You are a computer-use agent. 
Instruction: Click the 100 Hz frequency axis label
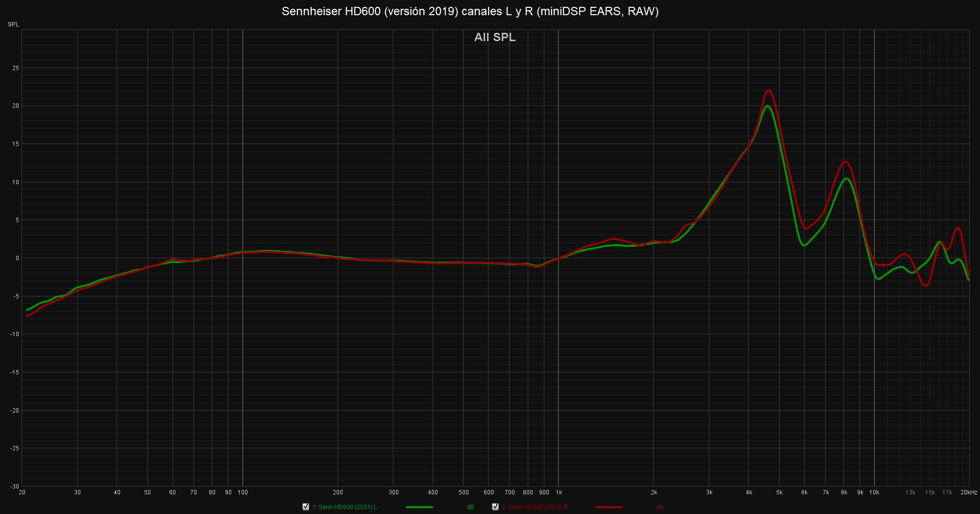pos(243,492)
